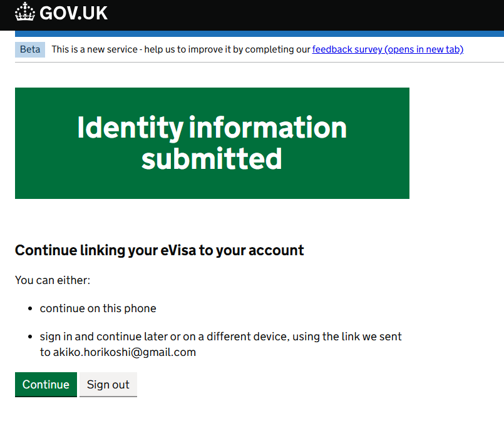Screen dimensions: 504x431
Task: Click the '(opens in new tab)' link text
Action: click(424, 49)
